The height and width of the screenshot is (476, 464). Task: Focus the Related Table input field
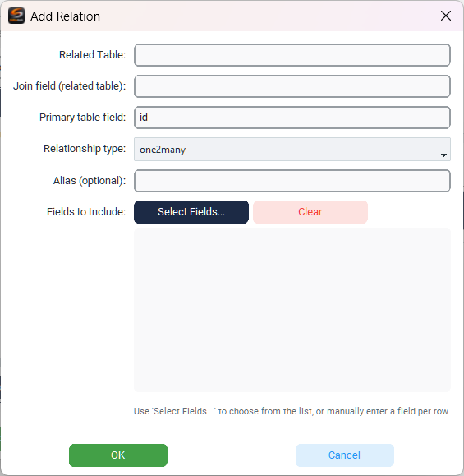[292, 55]
